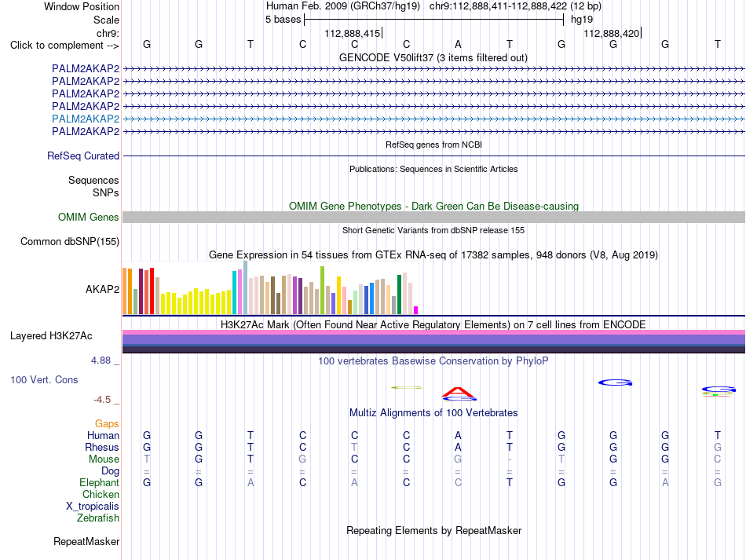
Task: Open the RefSeq Curated track label
Action: 83,156
